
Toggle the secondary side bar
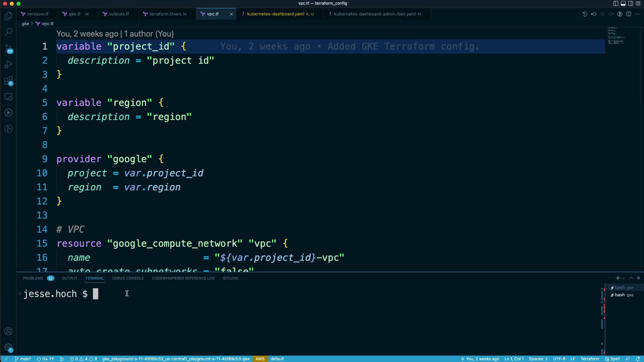click(x=631, y=3)
